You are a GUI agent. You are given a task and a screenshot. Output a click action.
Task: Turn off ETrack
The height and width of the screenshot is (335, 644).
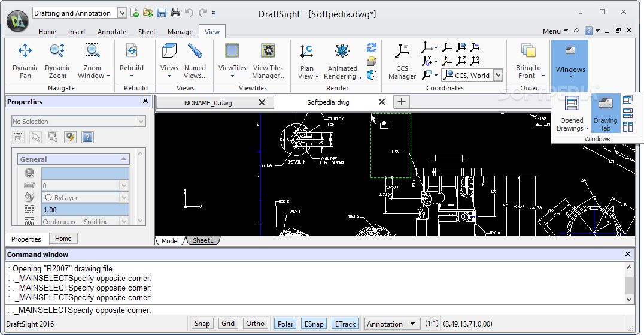345,324
